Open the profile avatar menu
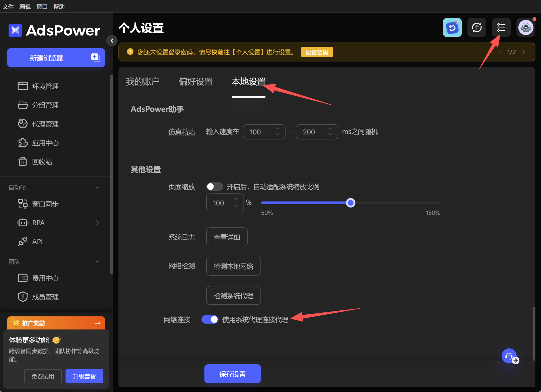Screen dimensions: 541x392 click(x=525, y=27)
